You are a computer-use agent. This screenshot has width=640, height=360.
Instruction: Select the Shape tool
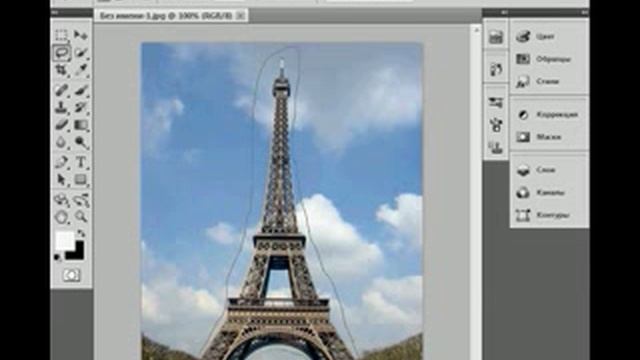point(81,180)
